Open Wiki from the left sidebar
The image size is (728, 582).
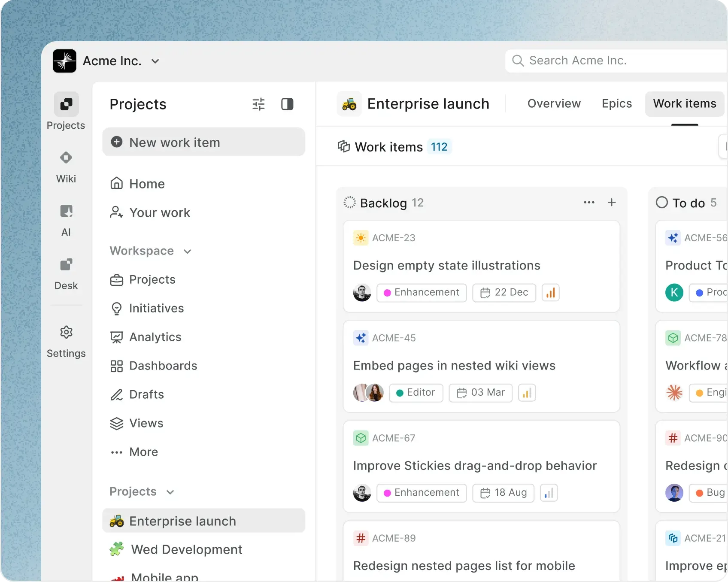66,167
